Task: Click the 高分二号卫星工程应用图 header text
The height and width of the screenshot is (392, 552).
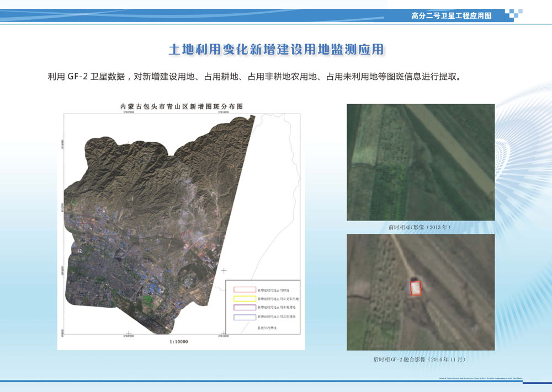Action: pos(452,16)
